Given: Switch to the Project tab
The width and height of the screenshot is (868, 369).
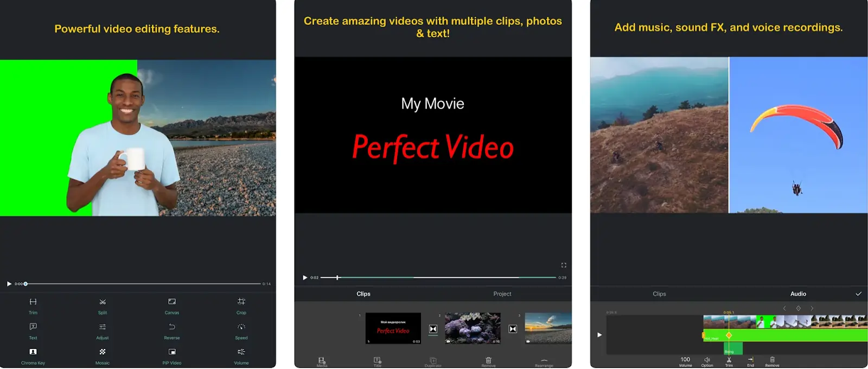Looking at the screenshot, I should [x=502, y=294].
